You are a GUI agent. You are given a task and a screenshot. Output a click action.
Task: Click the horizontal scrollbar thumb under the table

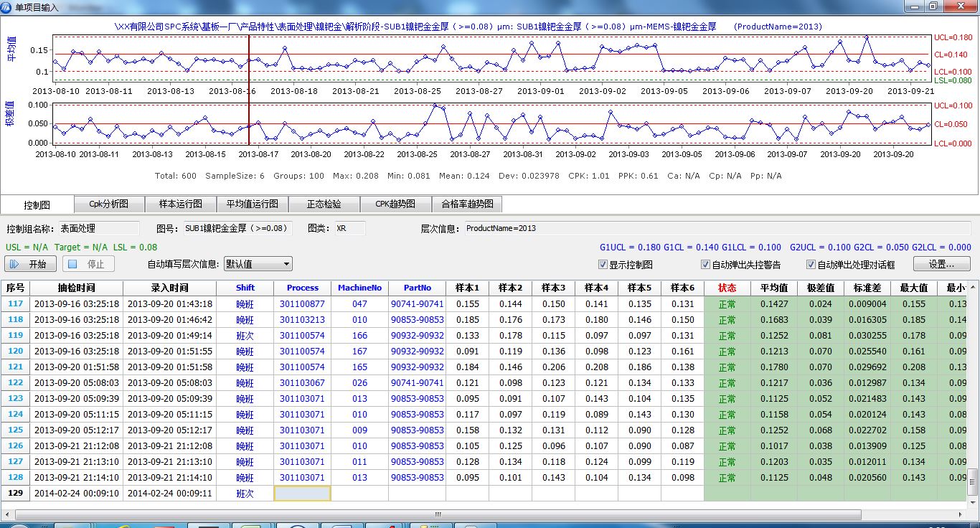(x=438, y=514)
